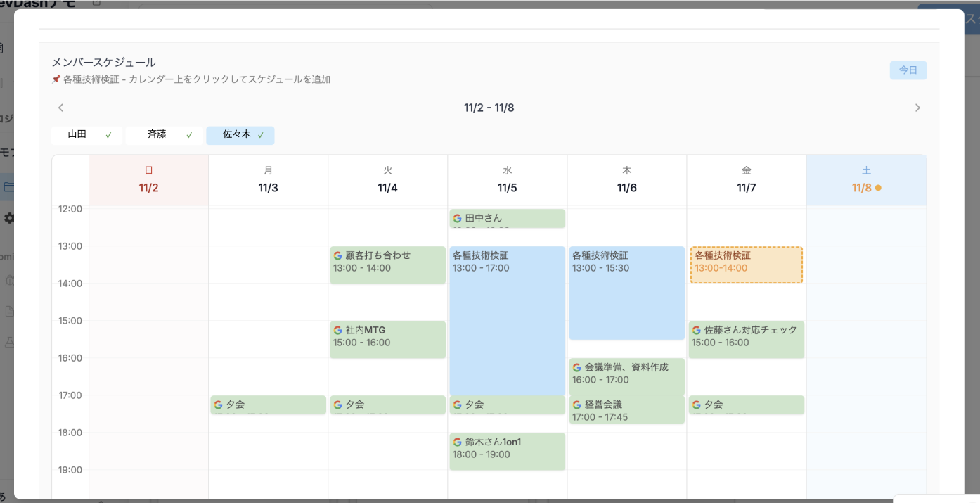Go to the previous week with left chevron
Screen dimensions: 980x503
pyautogui.click(x=60, y=108)
